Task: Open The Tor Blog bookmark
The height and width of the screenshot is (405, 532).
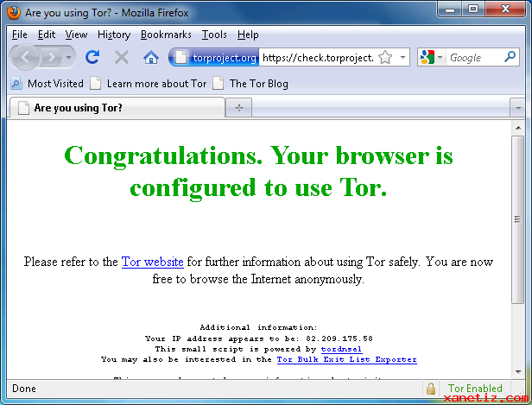Action: tap(250, 84)
